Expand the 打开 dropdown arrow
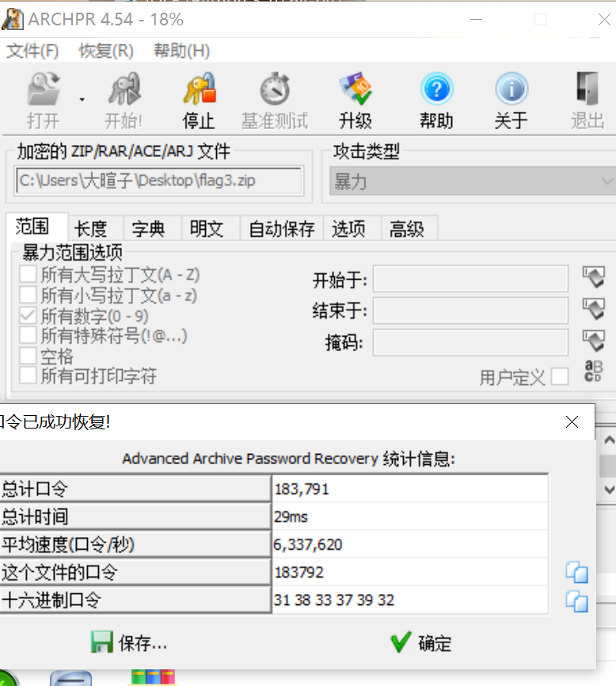The height and width of the screenshot is (686, 616). (x=82, y=100)
